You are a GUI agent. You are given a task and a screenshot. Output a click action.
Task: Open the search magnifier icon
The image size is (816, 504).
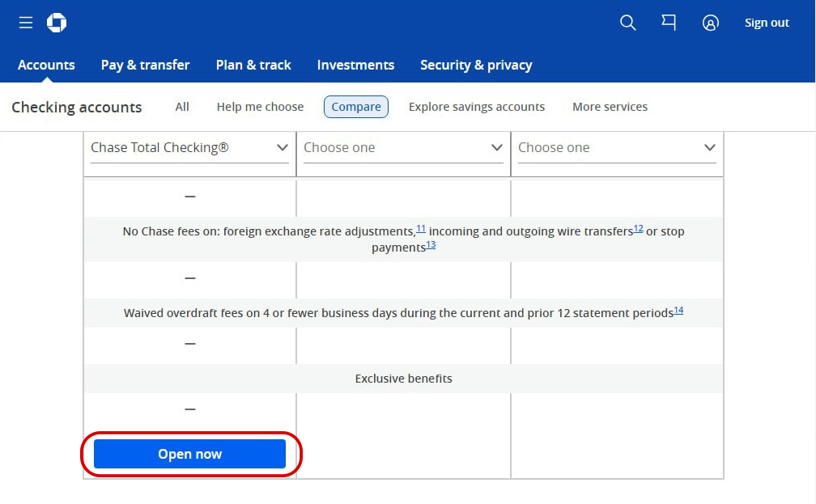[627, 23]
